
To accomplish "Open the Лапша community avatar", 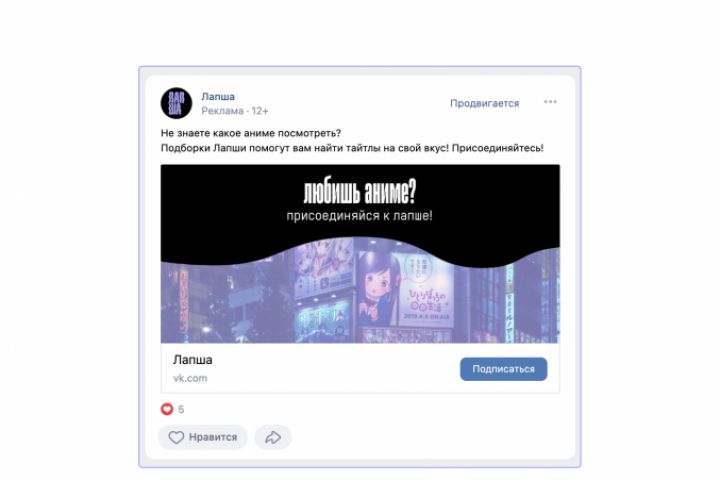I will click(x=176, y=103).
